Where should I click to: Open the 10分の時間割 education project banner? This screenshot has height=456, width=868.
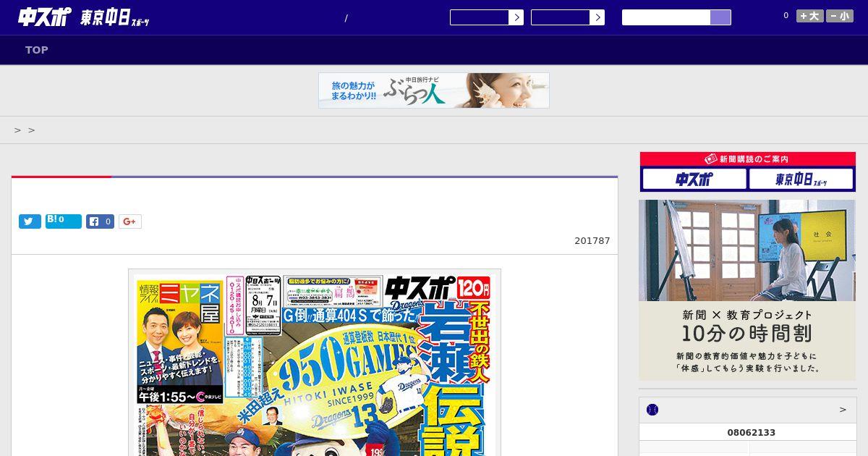point(747,290)
